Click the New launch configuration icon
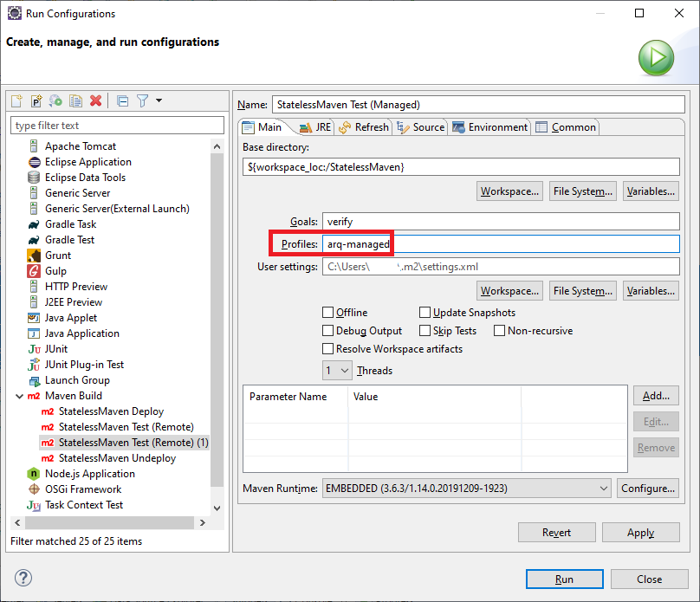 coord(16,101)
